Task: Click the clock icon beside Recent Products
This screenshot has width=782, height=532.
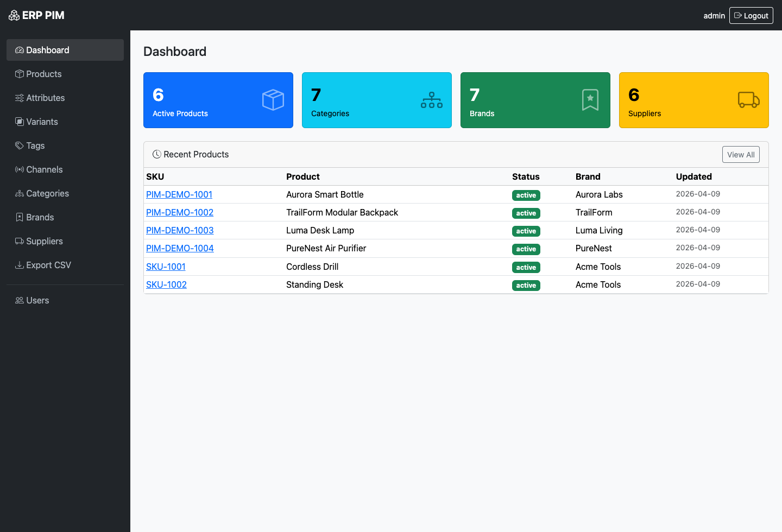Action: (156, 154)
